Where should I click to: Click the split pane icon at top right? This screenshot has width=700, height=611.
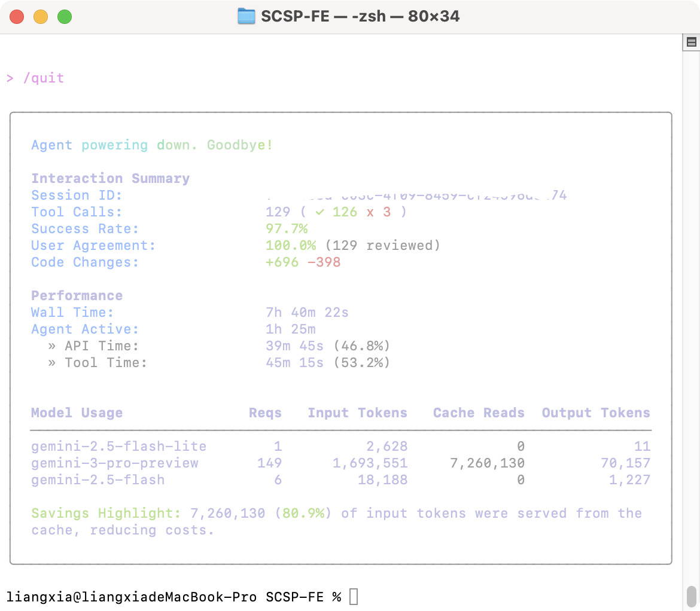point(691,42)
